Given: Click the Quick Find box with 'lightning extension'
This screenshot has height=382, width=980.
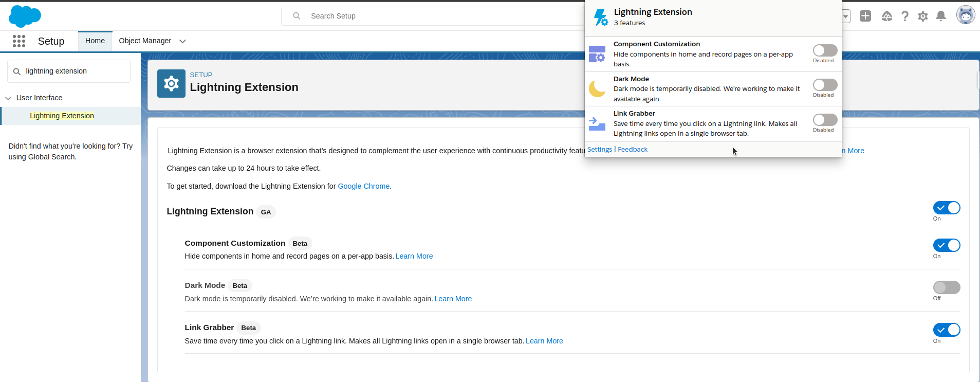Looking at the screenshot, I should [x=69, y=71].
